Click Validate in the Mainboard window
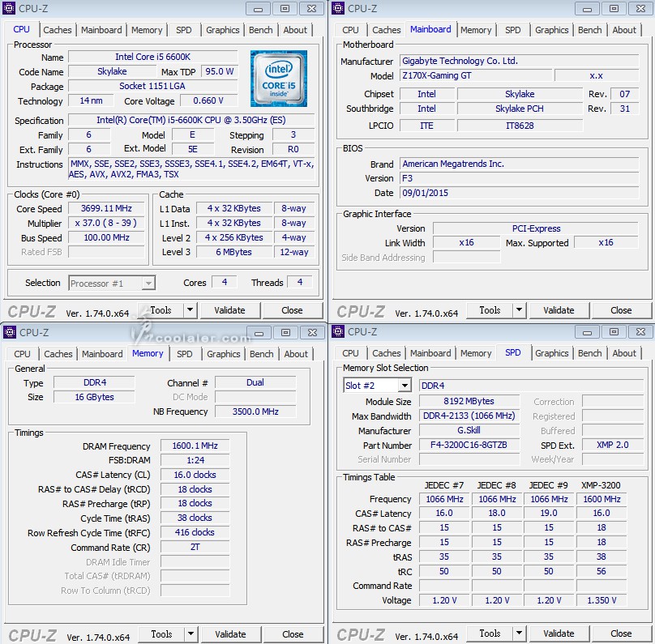Image resolution: width=655 pixels, height=644 pixels. 559,310
